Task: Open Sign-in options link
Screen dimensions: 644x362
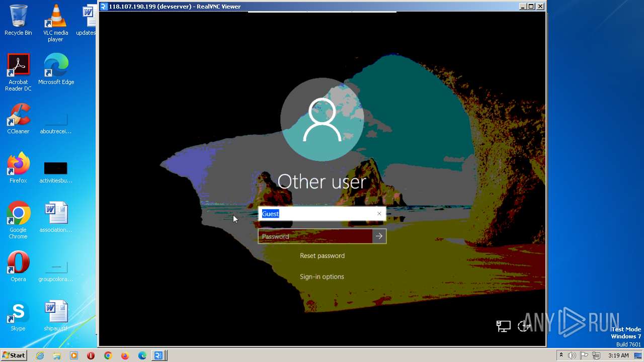Action: click(322, 277)
